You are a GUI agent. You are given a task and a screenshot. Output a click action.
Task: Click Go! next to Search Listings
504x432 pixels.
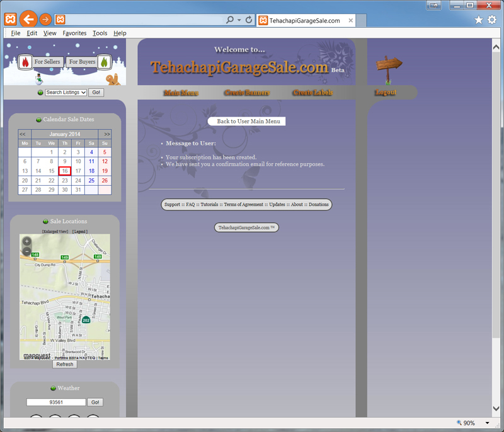click(96, 93)
